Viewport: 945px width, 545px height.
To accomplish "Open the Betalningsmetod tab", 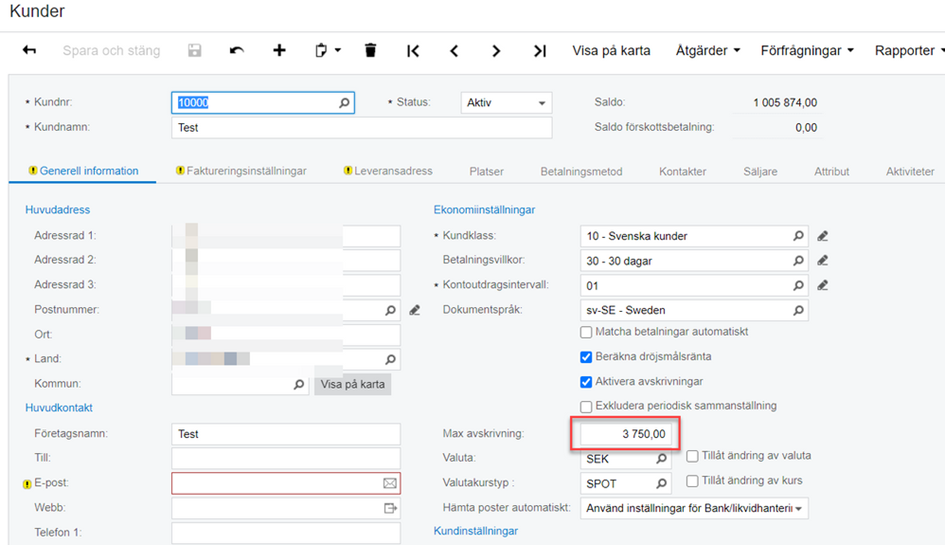I will pos(581,172).
